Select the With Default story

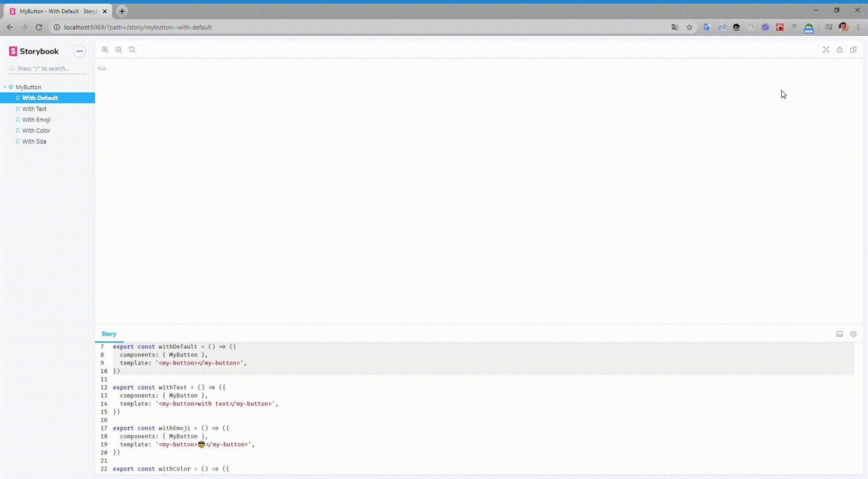click(47, 98)
